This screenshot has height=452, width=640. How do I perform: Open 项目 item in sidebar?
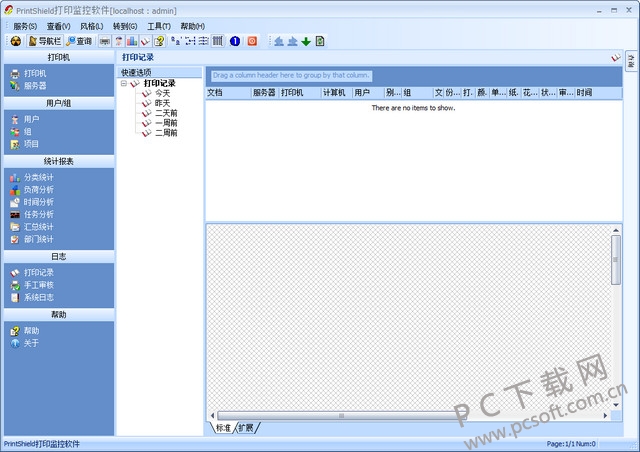point(25,144)
